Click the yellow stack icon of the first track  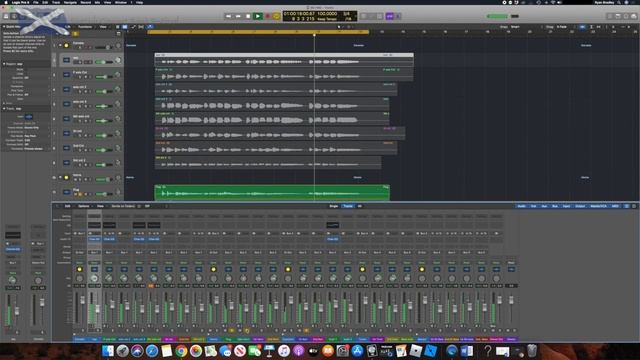coord(66,45)
